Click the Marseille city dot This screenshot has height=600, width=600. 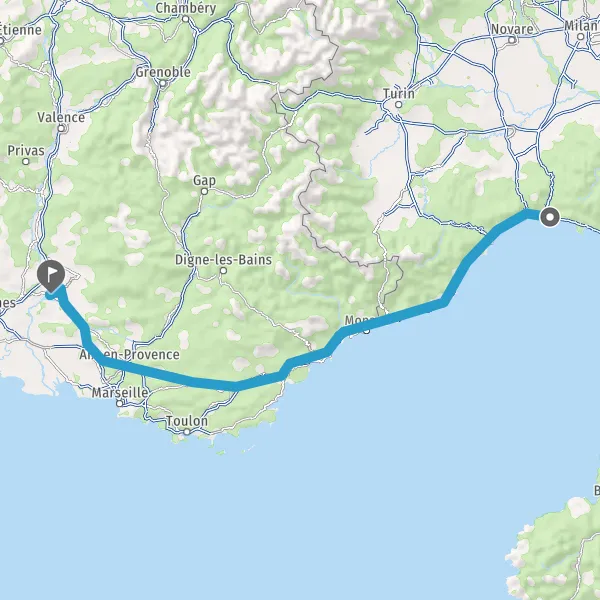[x=119, y=403]
